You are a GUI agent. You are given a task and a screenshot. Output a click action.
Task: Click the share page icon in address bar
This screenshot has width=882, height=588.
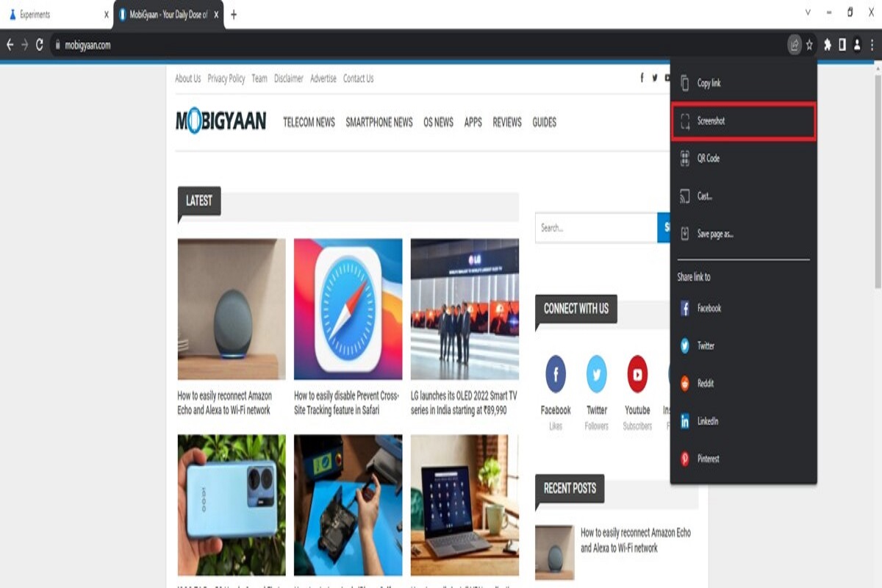click(x=795, y=45)
